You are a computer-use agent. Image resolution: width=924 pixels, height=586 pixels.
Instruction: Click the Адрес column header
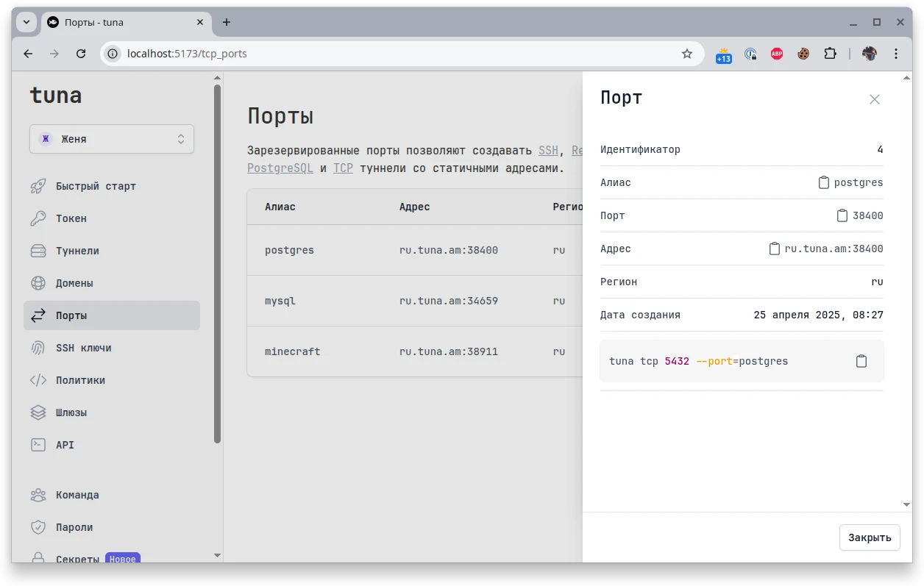(x=415, y=207)
